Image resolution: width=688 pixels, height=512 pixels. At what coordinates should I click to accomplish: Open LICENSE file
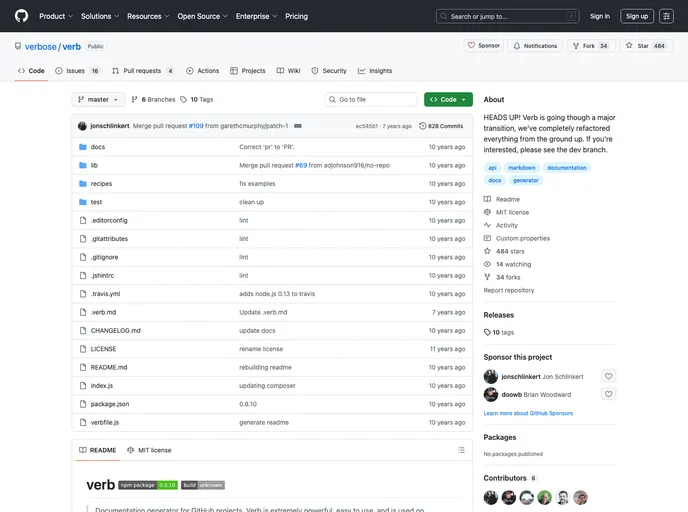(x=103, y=349)
